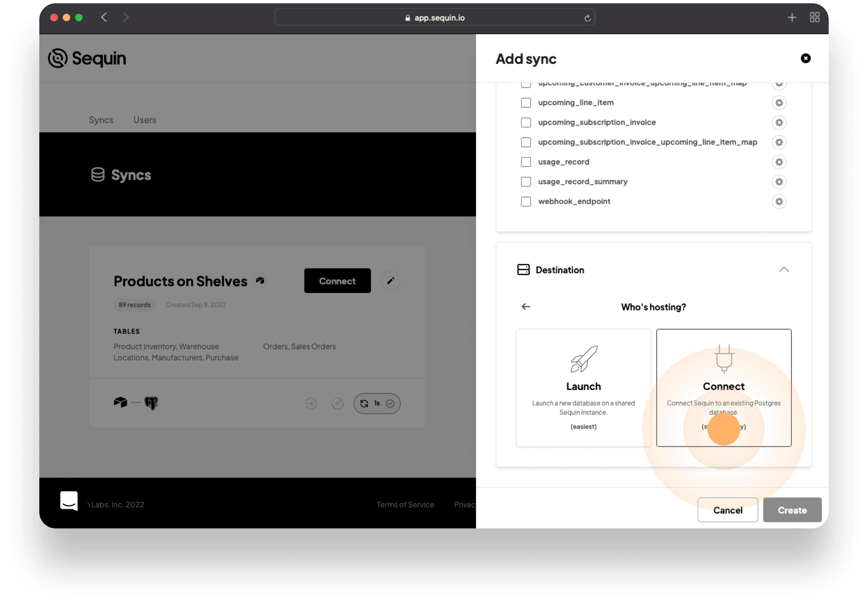This screenshot has height=604, width=868.
Task: Click the Create button
Action: 791,510
